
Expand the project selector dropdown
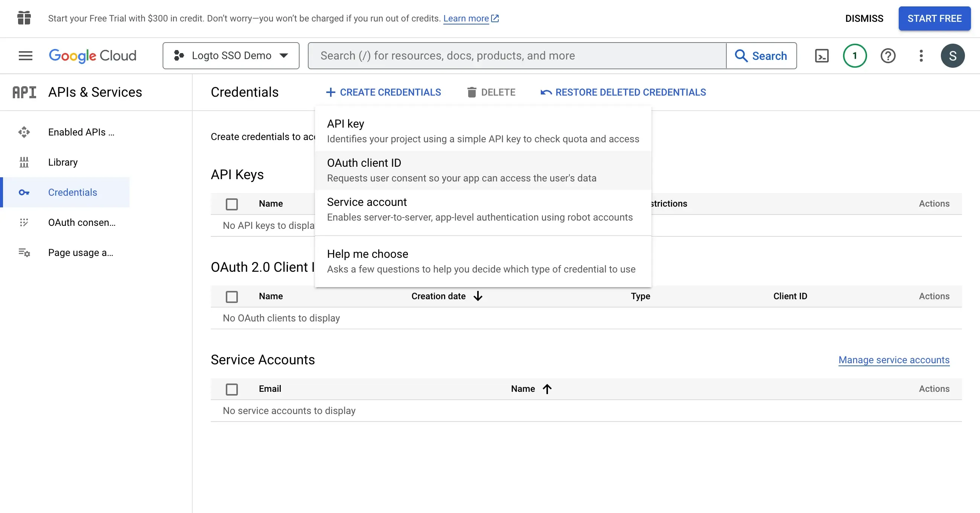231,56
